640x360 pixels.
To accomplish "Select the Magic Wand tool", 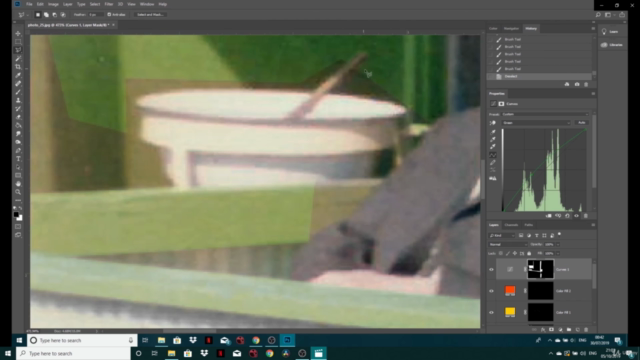I will click(18, 58).
